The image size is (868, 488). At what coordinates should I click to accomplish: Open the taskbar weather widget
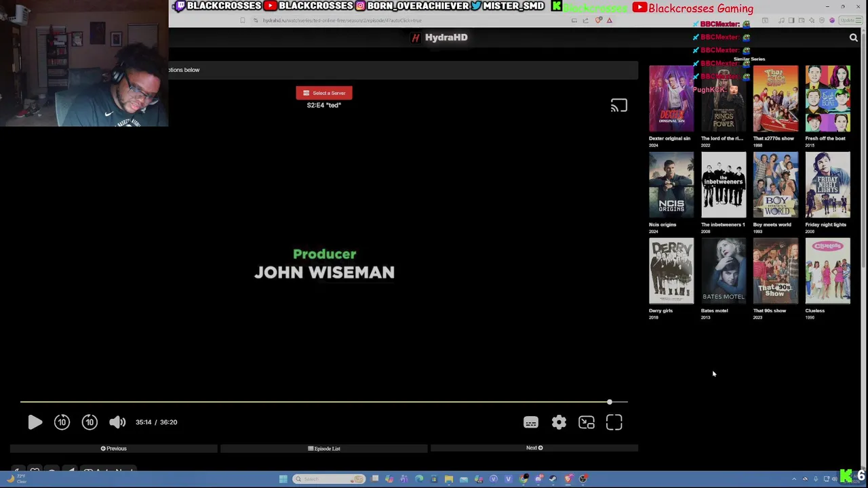click(x=16, y=479)
